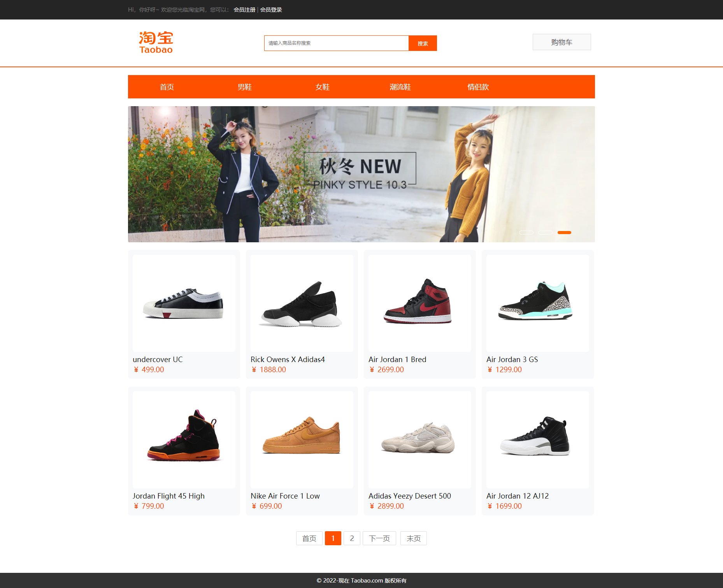Open the Adidas Yeezy Desert 500 shoe image
723x588 pixels.
click(420, 440)
